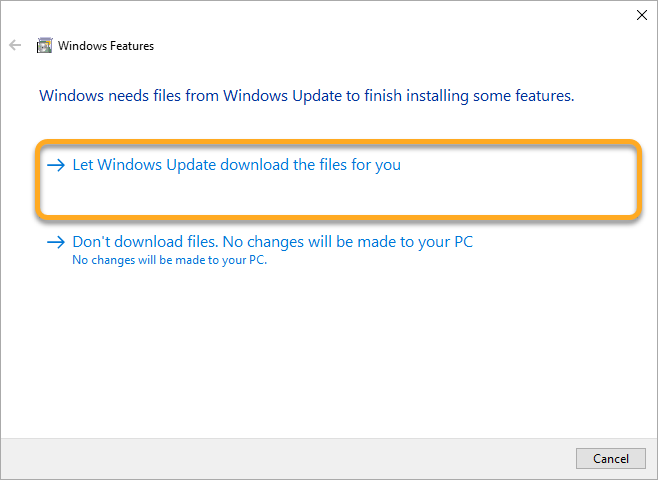This screenshot has height=480, width=658.
Task: Click the arrow icon beside Don't download files
Action: point(56,243)
